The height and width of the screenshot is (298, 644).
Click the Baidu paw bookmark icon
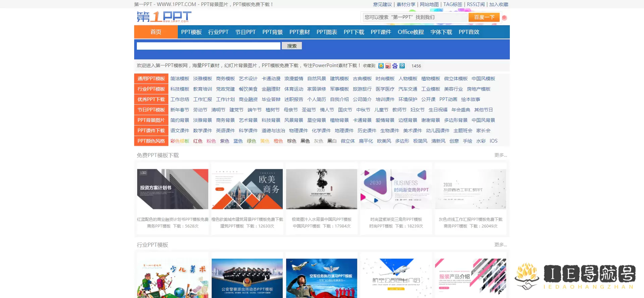[x=395, y=66]
